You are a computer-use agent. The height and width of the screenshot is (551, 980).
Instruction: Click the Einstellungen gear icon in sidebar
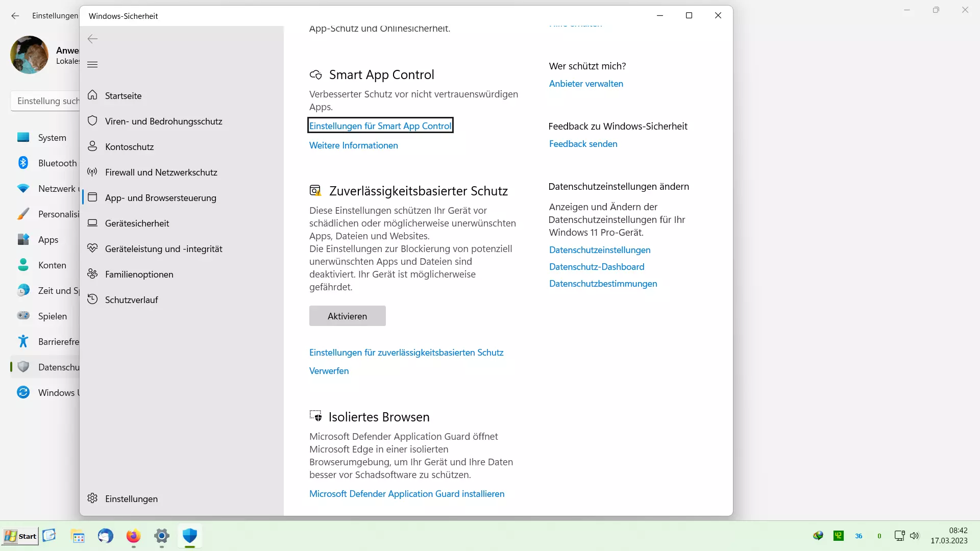(x=92, y=498)
